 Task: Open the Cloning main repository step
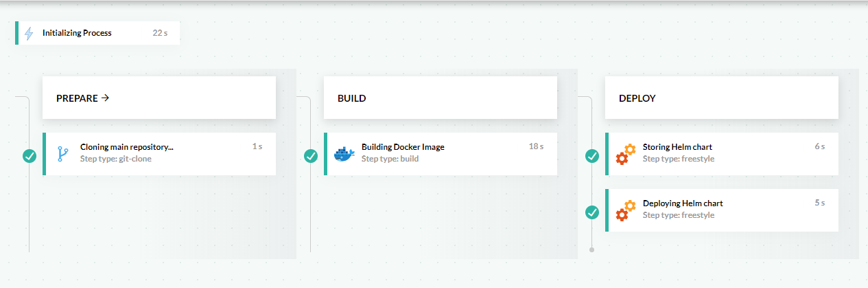159,154
